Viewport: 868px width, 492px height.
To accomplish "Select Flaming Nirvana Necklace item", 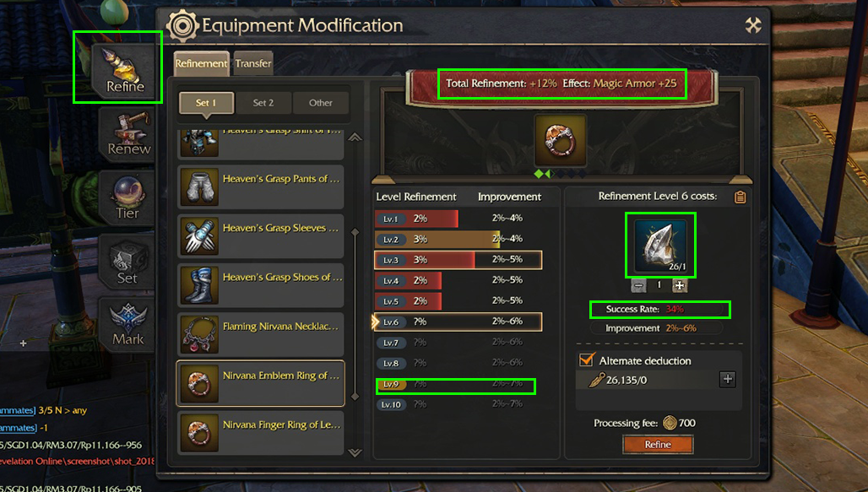I will click(260, 333).
